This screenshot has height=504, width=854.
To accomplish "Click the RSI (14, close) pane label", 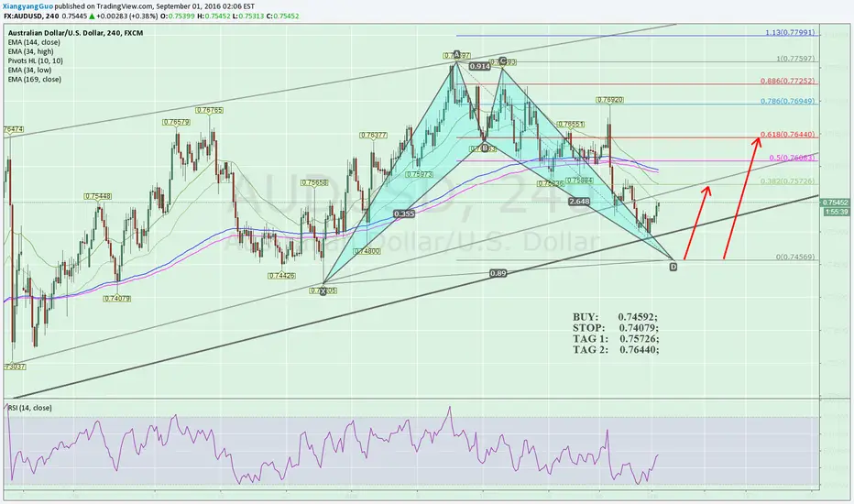I will 30,408.
